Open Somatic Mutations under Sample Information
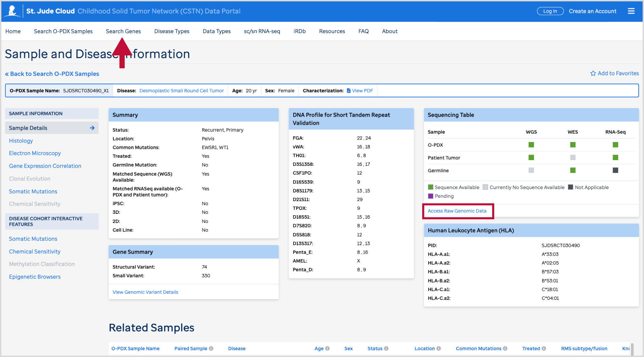644x357 pixels. [33, 191]
